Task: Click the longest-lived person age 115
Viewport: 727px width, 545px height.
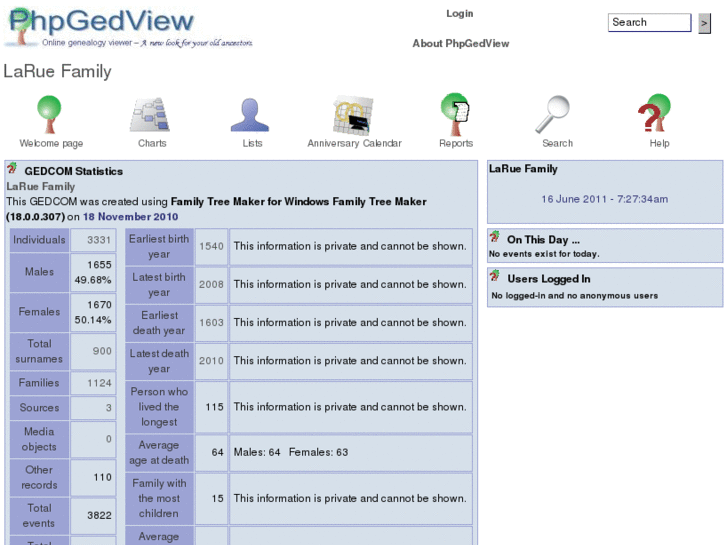Action: tap(214, 407)
